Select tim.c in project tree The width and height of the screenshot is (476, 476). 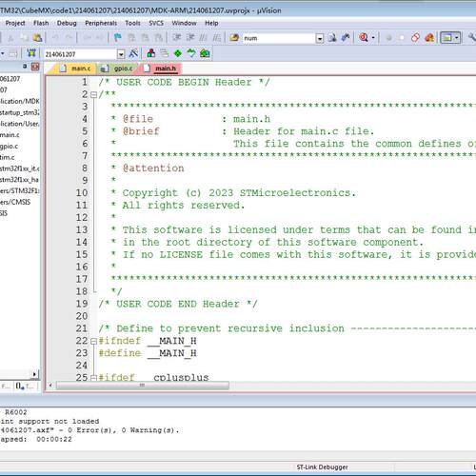point(7,157)
